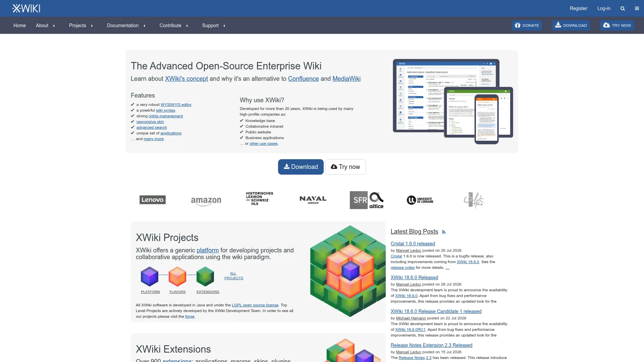The image size is (644, 362).
Task: Open the Documentation menu item
Action: tap(123, 25)
